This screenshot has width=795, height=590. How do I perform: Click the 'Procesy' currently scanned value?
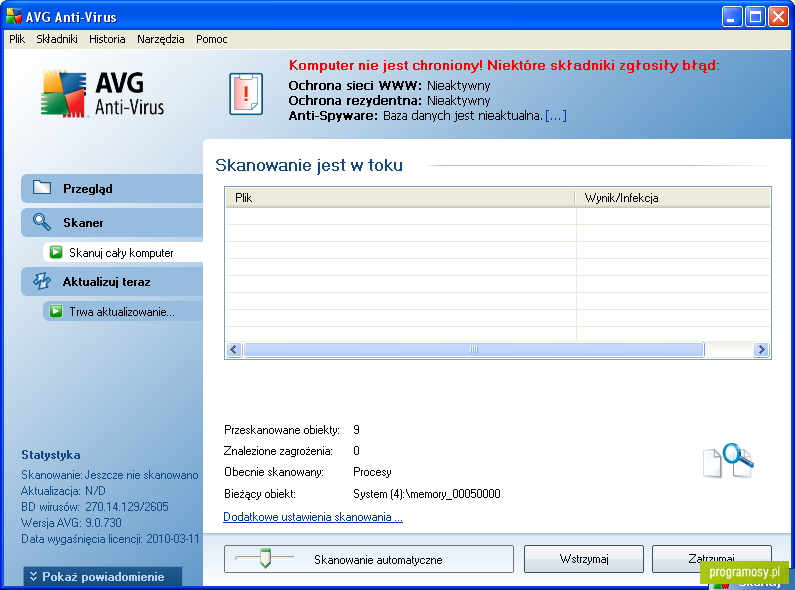click(372, 472)
